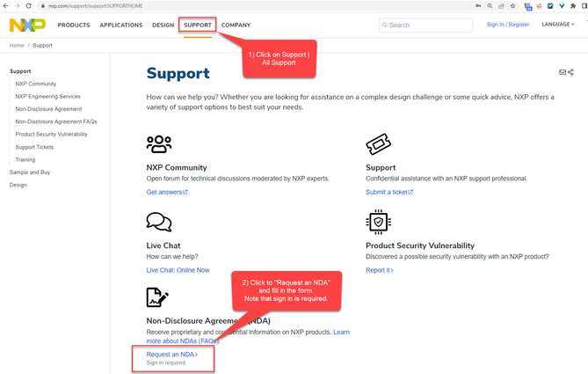Open the red-orange extension icon
Screen dimensions: 588x374
pos(539,5)
